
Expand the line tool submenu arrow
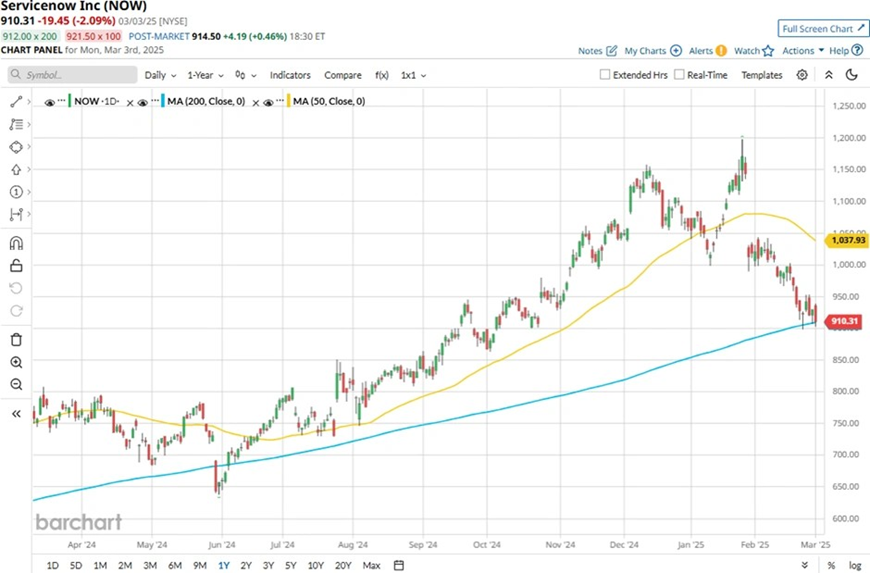click(29, 102)
